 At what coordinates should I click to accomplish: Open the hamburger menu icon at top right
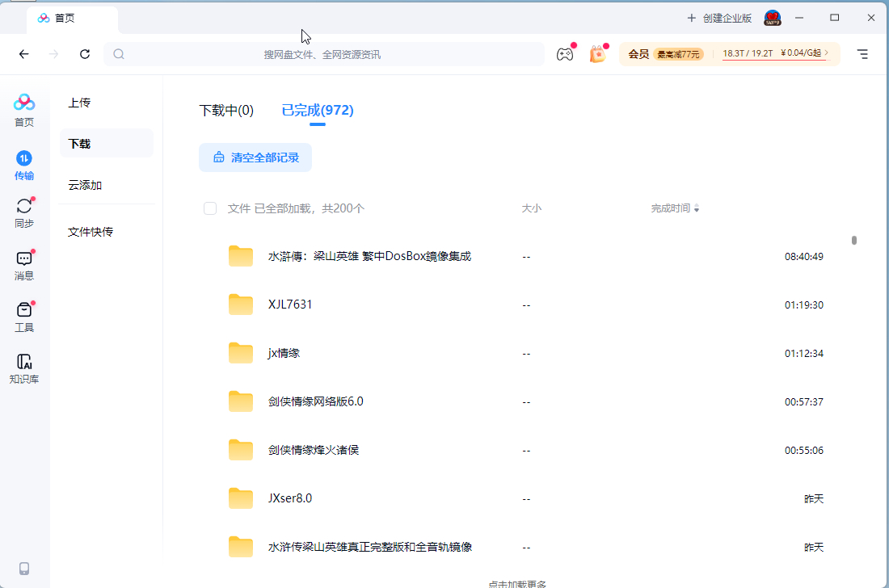coord(862,54)
